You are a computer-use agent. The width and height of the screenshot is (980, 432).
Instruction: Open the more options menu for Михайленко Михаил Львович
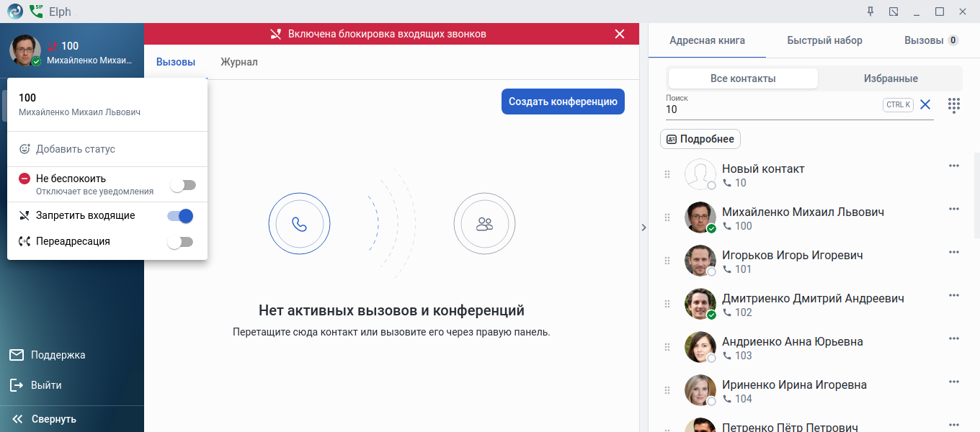pos(954,209)
